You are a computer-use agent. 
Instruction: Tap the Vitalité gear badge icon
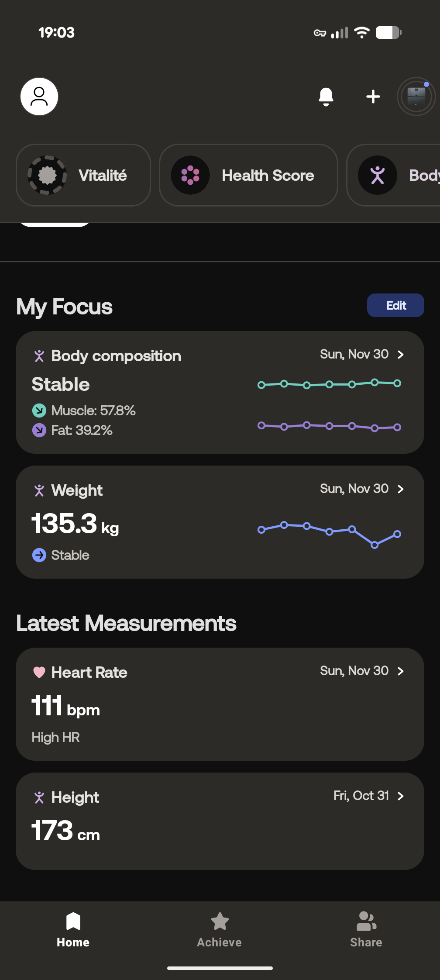[x=47, y=175]
